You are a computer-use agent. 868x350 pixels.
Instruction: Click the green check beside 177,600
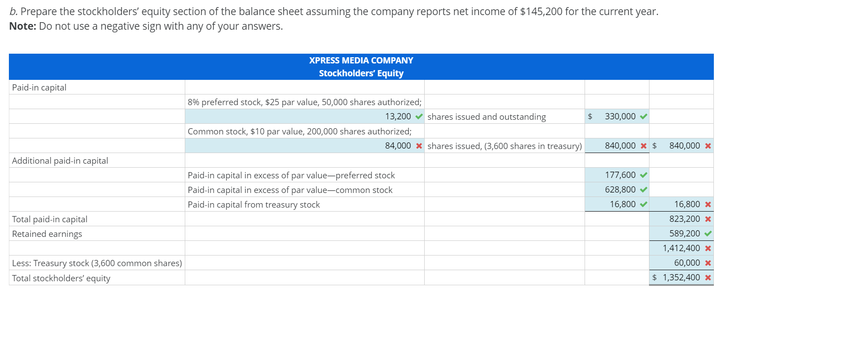[644, 175]
